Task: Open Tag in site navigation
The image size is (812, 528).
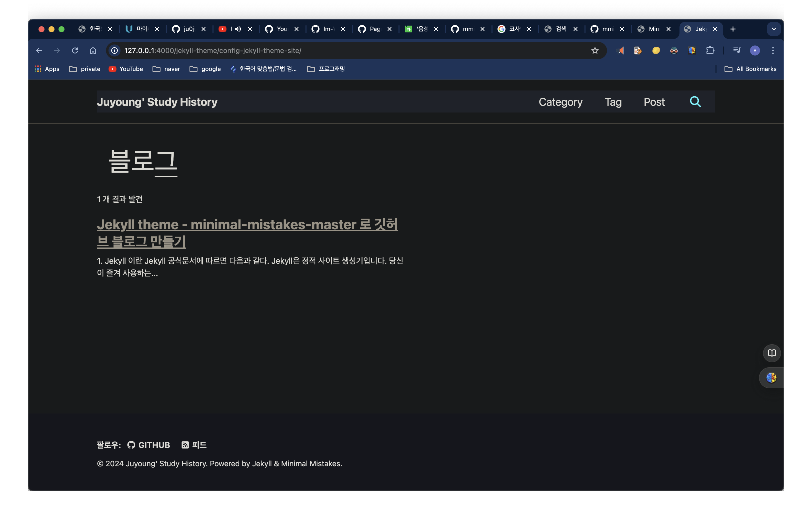Action: click(613, 102)
